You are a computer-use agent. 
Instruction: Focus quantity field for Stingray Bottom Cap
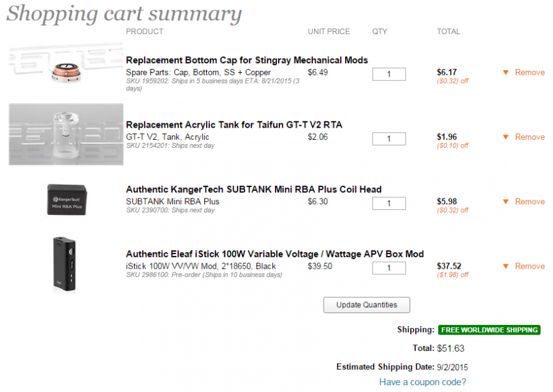pos(389,75)
